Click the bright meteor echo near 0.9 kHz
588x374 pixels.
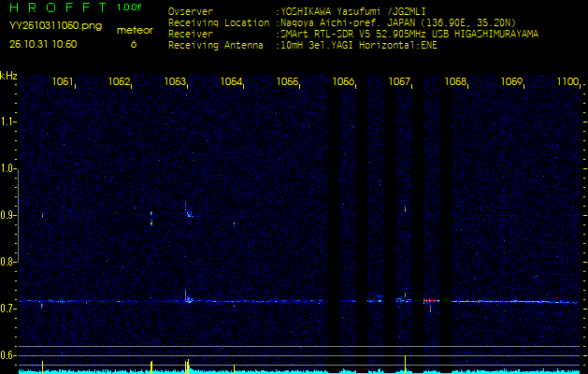point(188,213)
